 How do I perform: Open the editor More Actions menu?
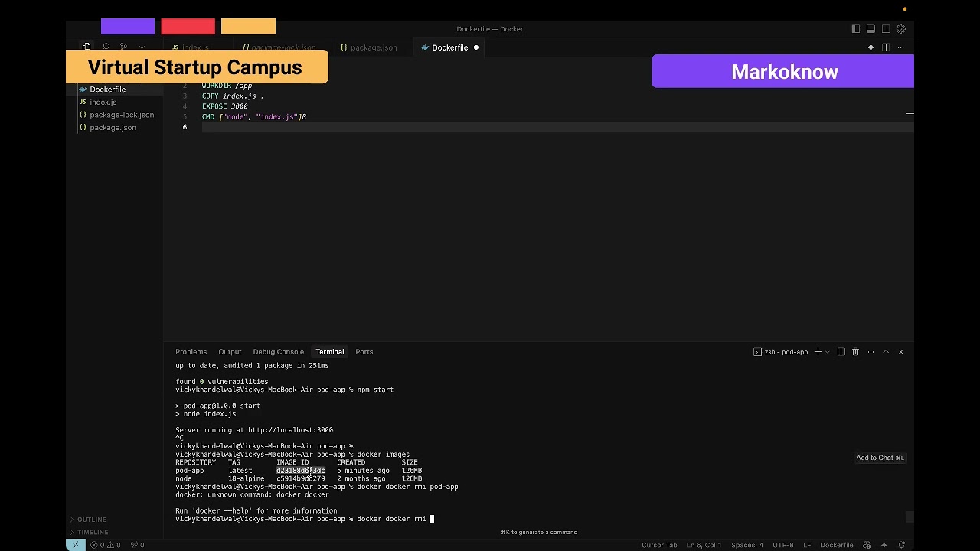[x=901, y=47]
